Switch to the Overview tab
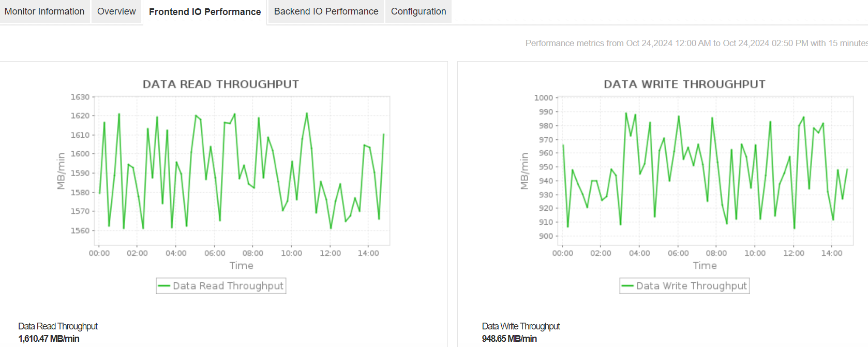 coord(116,11)
